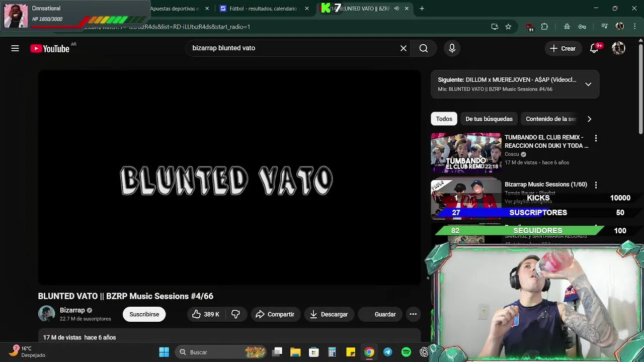Save the video with Guardar
The width and height of the screenshot is (644, 362).
381,314
